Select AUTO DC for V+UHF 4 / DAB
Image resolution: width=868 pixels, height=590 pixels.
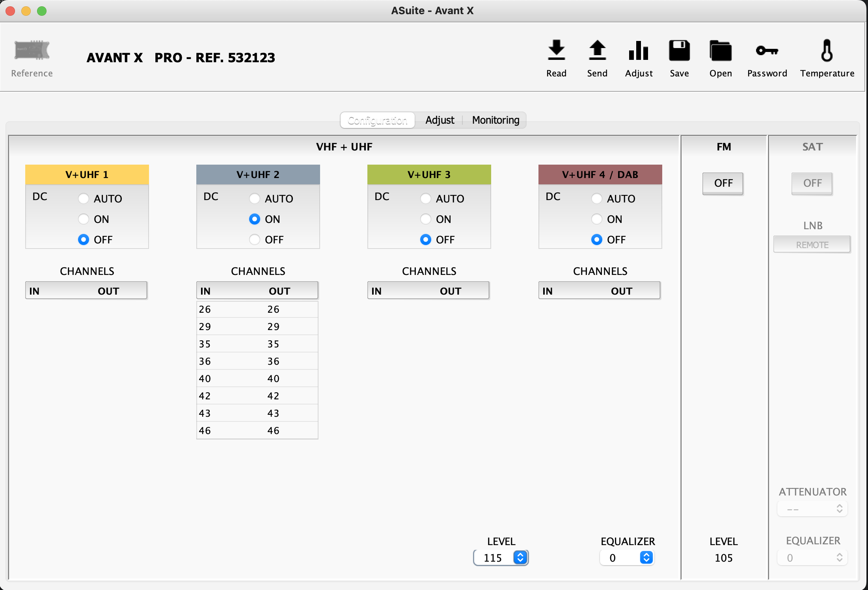[597, 199]
